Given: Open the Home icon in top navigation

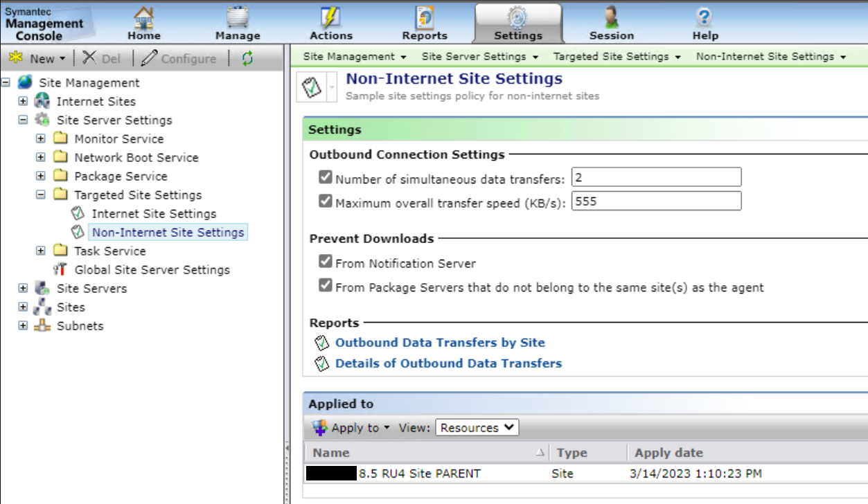Looking at the screenshot, I should pyautogui.click(x=144, y=17).
